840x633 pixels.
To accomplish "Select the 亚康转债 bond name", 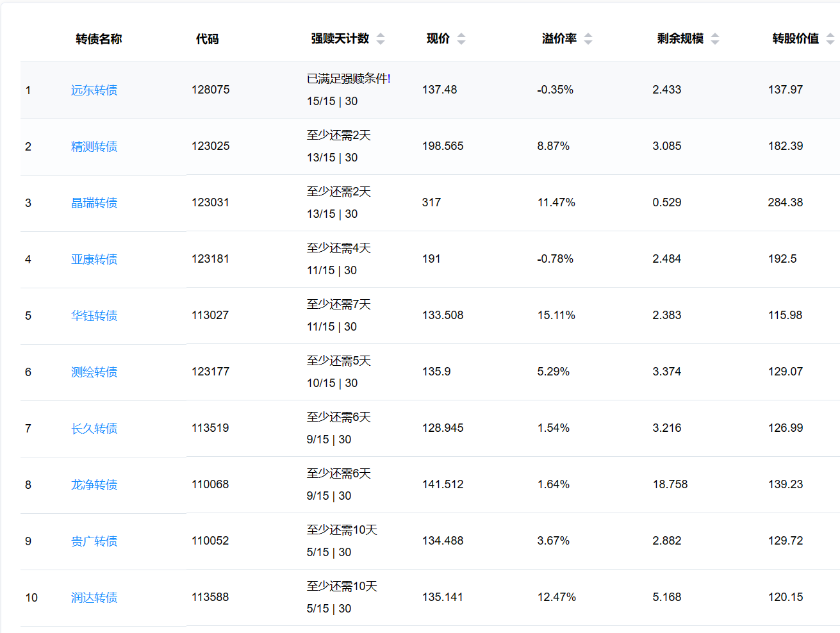I will (94, 259).
